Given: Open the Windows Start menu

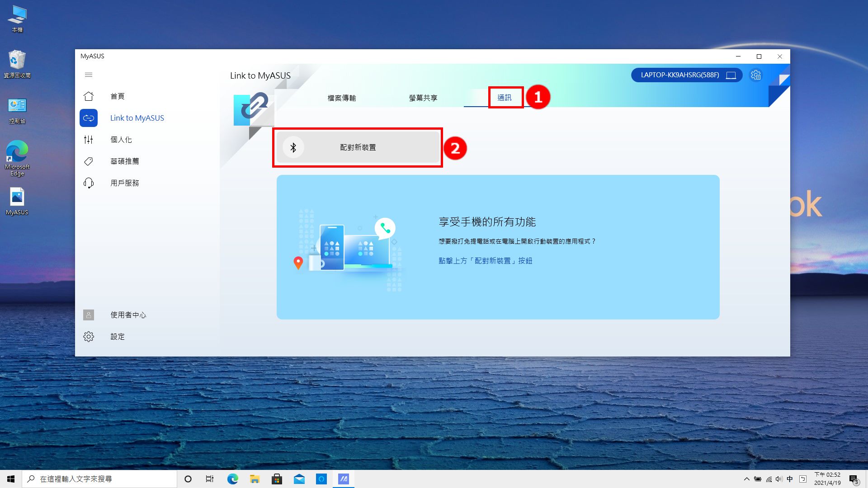Looking at the screenshot, I should click(11, 479).
